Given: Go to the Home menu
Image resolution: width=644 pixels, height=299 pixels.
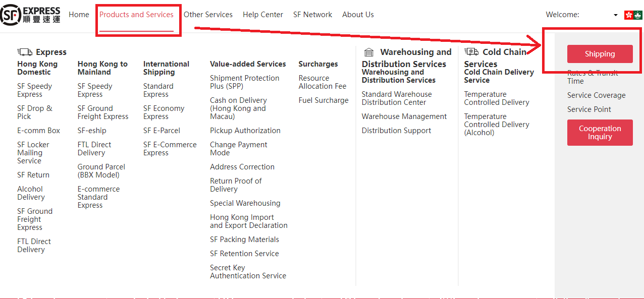Looking at the screenshot, I should (79, 15).
